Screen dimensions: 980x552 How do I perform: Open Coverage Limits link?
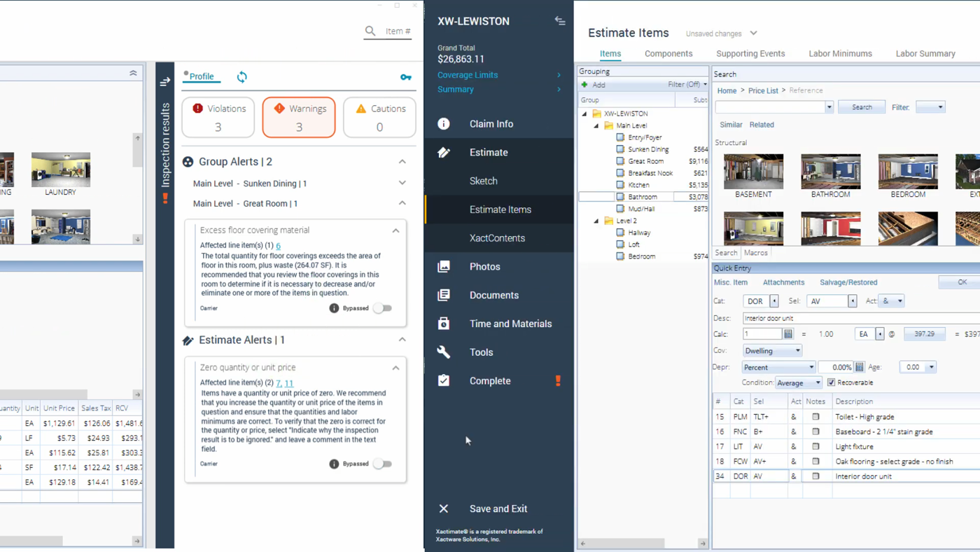pos(468,75)
